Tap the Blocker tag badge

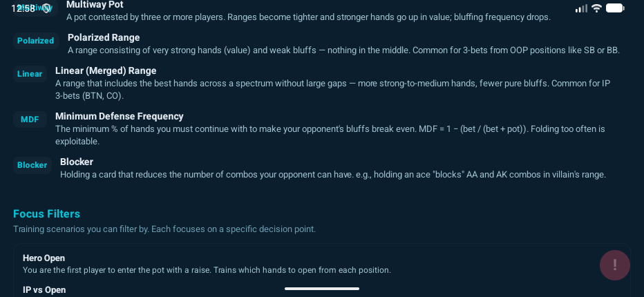point(32,165)
